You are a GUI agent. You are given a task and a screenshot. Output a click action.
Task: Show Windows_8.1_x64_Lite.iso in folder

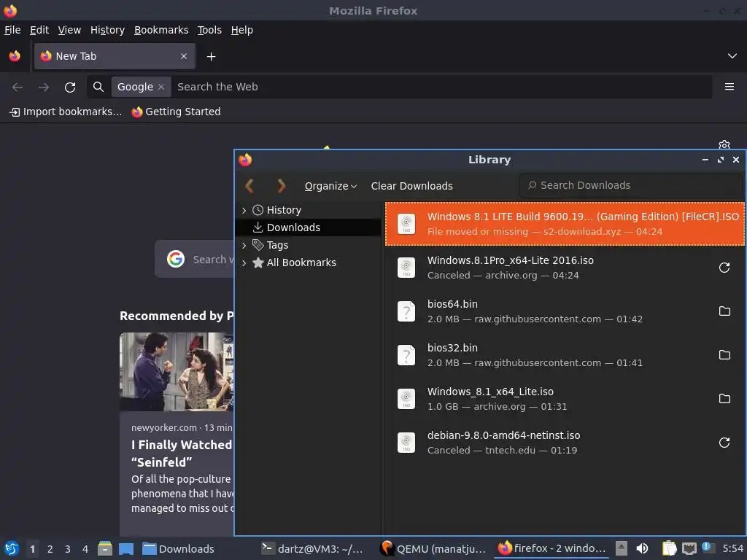click(724, 399)
